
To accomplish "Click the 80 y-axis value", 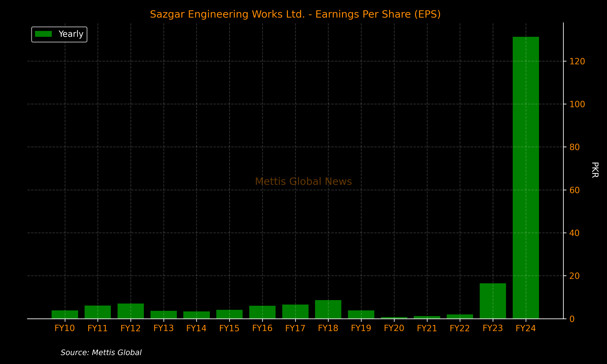I will point(574,147).
